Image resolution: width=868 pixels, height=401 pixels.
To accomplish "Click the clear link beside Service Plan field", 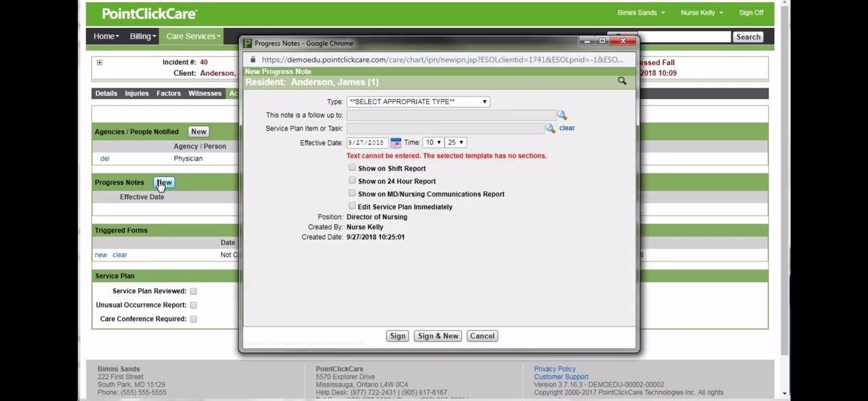I will click(x=567, y=128).
